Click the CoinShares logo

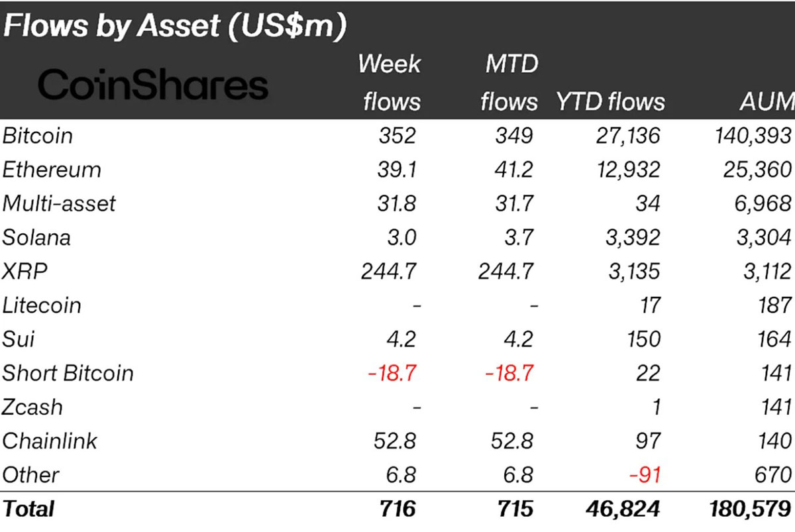coord(153,86)
